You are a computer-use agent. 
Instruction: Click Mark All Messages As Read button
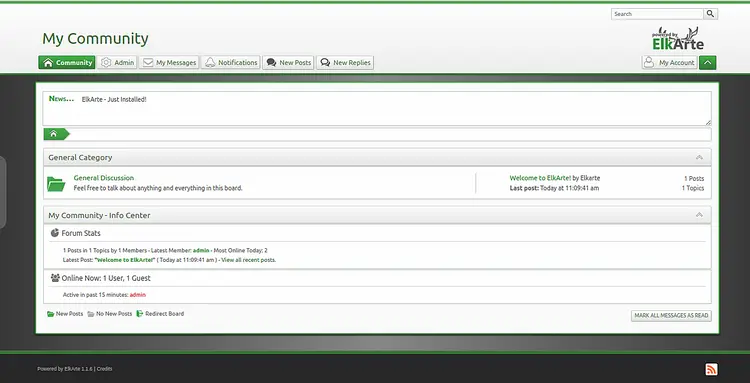click(x=671, y=316)
